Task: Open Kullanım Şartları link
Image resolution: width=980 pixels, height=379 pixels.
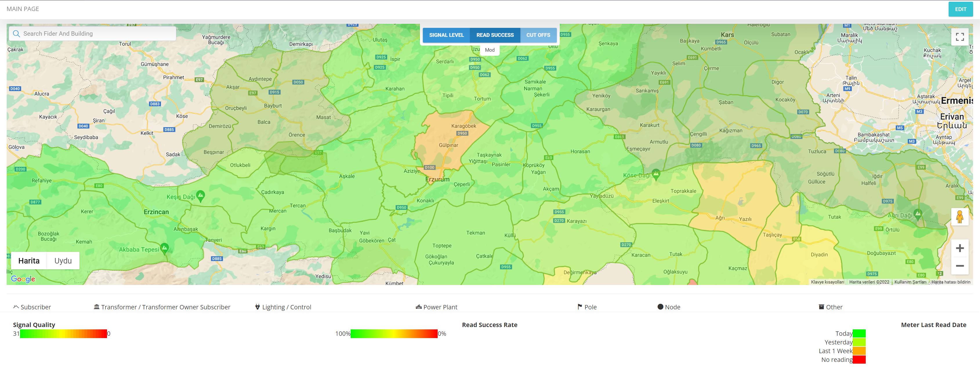Action: [x=910, y=282]
